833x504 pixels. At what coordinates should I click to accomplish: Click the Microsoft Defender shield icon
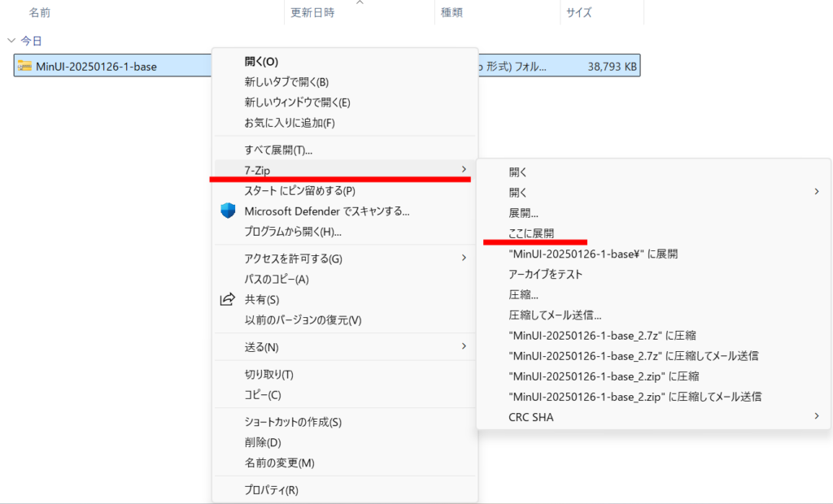click(228, 211)
